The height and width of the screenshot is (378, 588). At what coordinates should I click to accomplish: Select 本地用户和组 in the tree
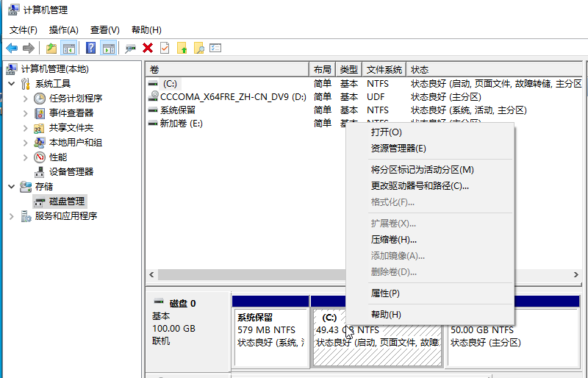point(76,142)
